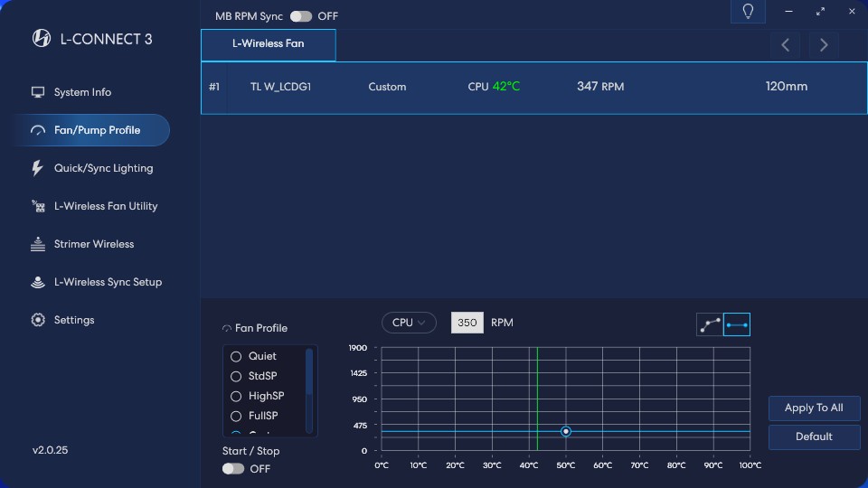Choose the HighSP fan profile

click(x=236, y=396)
